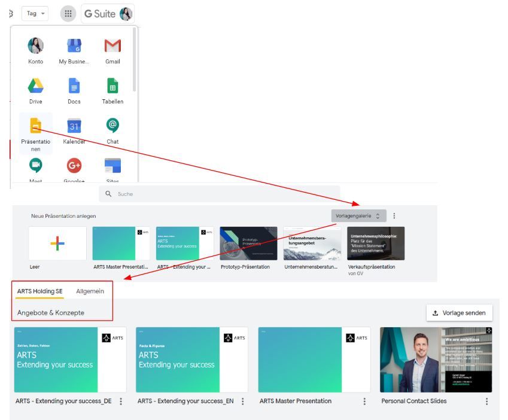Choose the Verkaufspräsentation template

point(376,243)
